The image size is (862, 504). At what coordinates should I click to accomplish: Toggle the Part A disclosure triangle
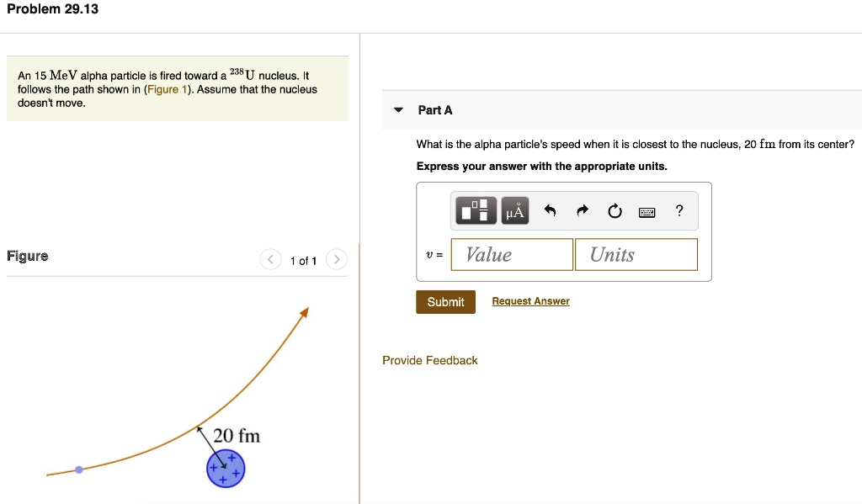click(x=397, y=109)
